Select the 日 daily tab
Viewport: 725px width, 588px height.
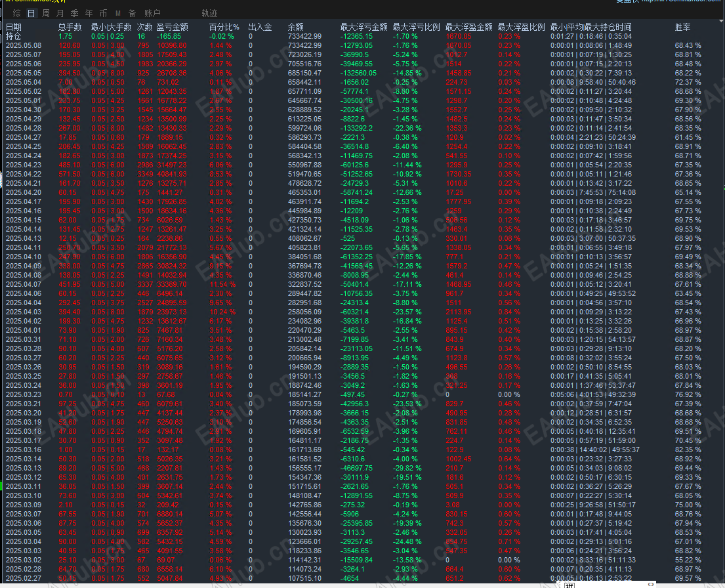click(31, 13)
